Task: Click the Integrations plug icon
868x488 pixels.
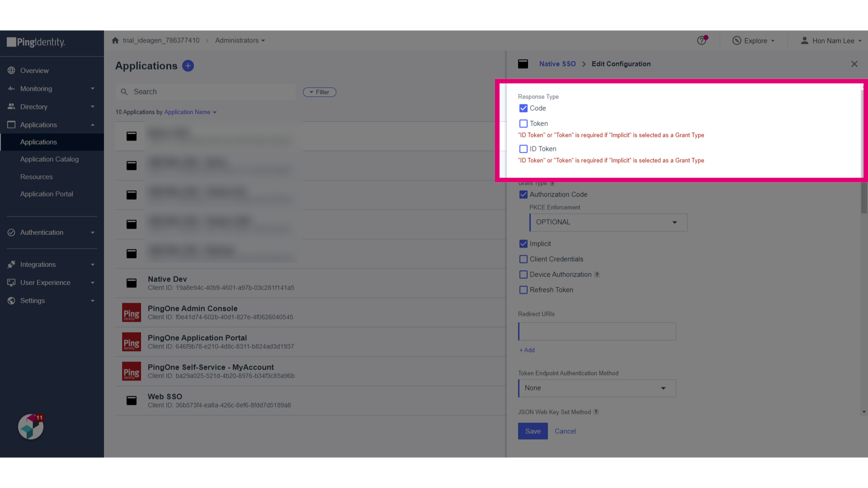Action: click(11, 264)
